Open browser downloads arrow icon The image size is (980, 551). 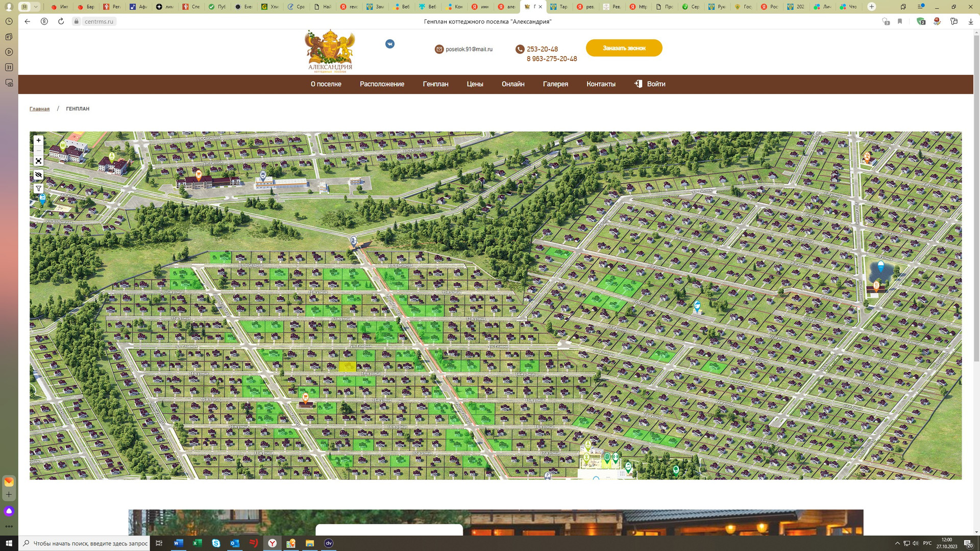click(970, 21)
